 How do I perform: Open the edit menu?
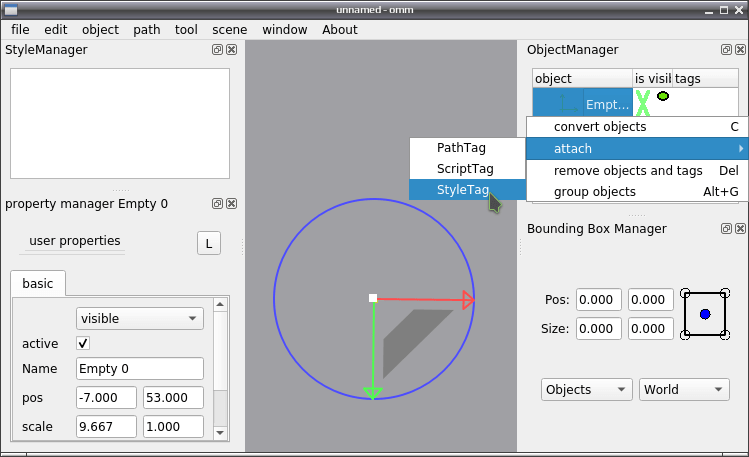(56, 30)
